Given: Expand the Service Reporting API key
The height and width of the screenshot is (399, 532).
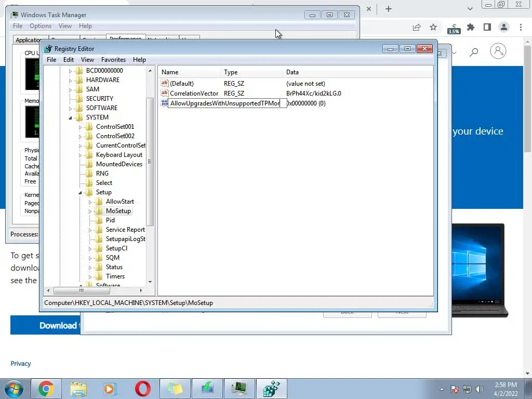Looking at the screenshot, I should [90, 230].
